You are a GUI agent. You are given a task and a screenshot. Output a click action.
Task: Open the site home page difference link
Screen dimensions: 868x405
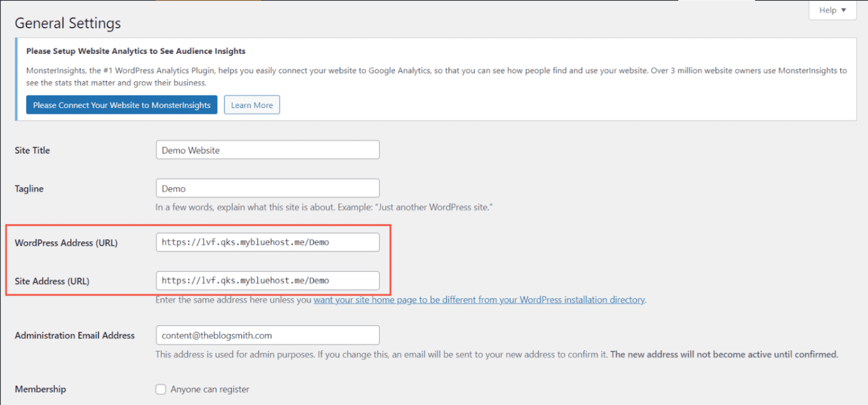click(x=479, y=300)
